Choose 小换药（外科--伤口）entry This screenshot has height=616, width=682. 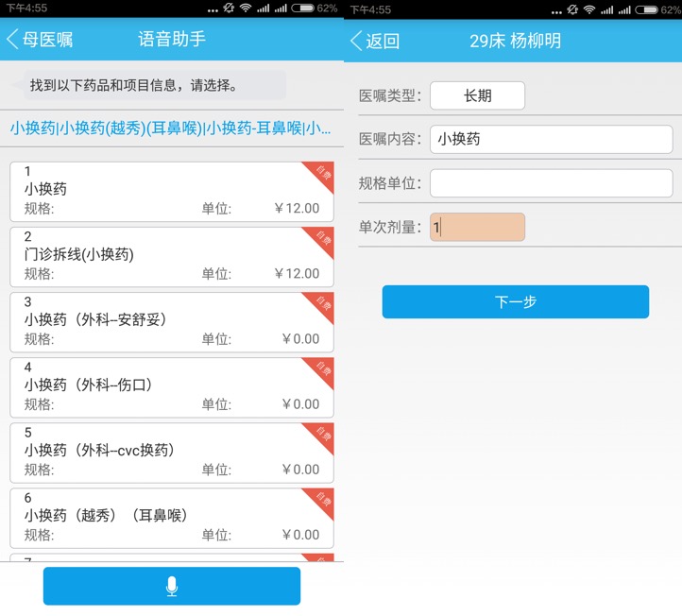161,386
